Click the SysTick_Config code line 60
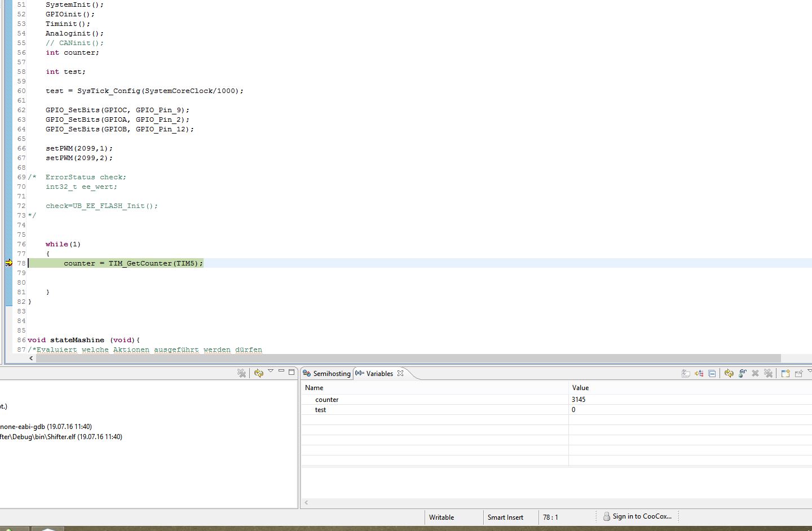The width and height of the screenshot is (812, 531). click(x=144, y=91)
